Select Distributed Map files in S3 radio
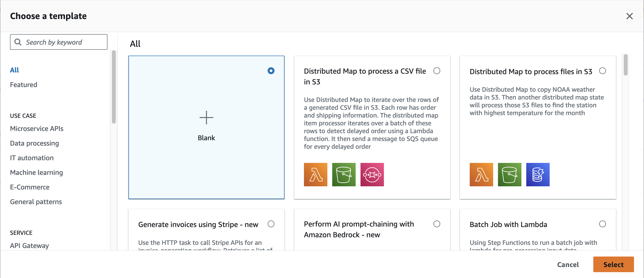This screenshot has width=644, height=278. click(603, 71)
